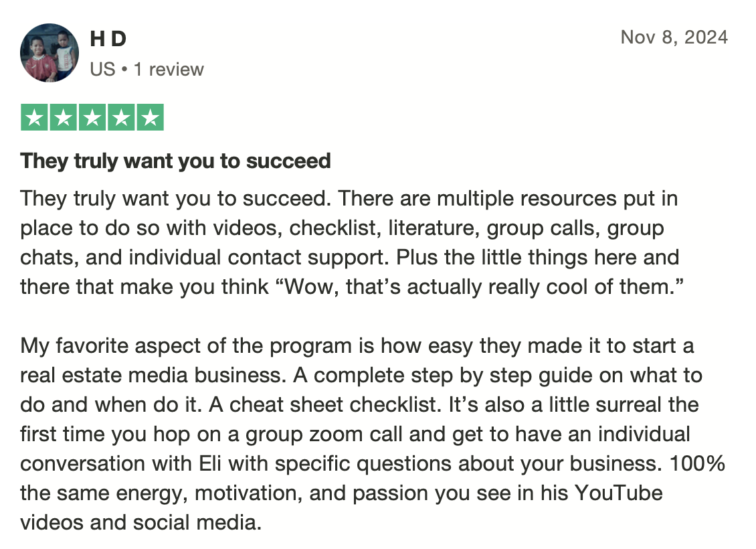Click the second green rating star
The width and height of the screenshot is (756, 549).
tap(63, 117)
